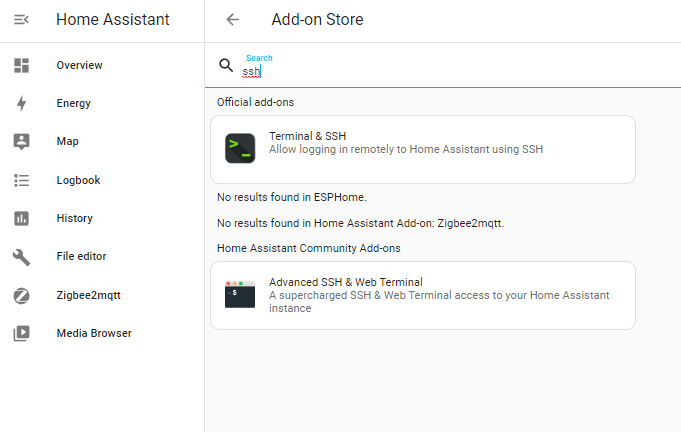
Task: Collapse the sidebar with the menu icon
Action: click(21, 20)
